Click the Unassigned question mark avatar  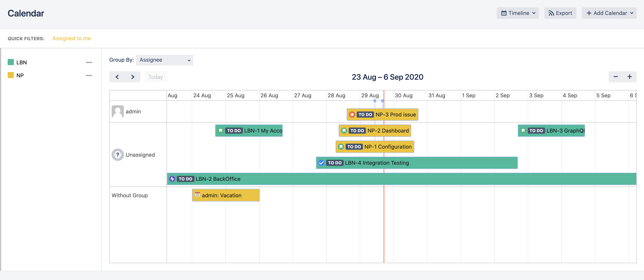(118, 155)
